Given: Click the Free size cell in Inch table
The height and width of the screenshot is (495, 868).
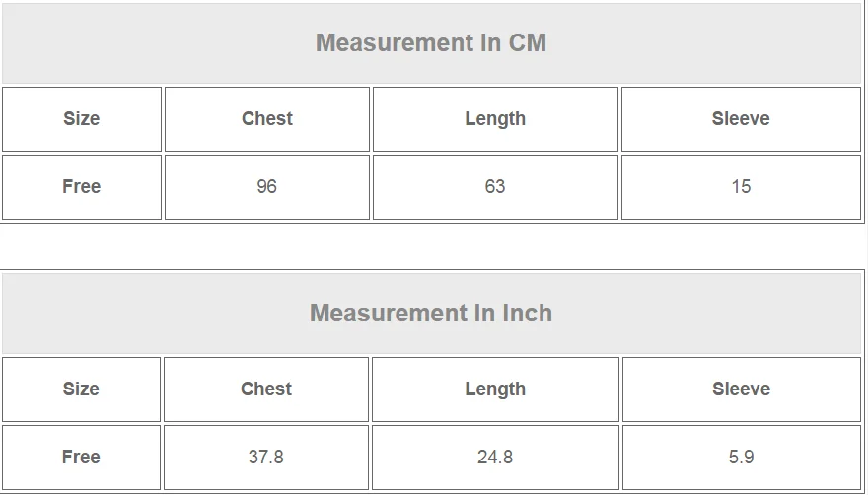Looking at the screenshot, I should pyautogui.click(x=81, y=458).
